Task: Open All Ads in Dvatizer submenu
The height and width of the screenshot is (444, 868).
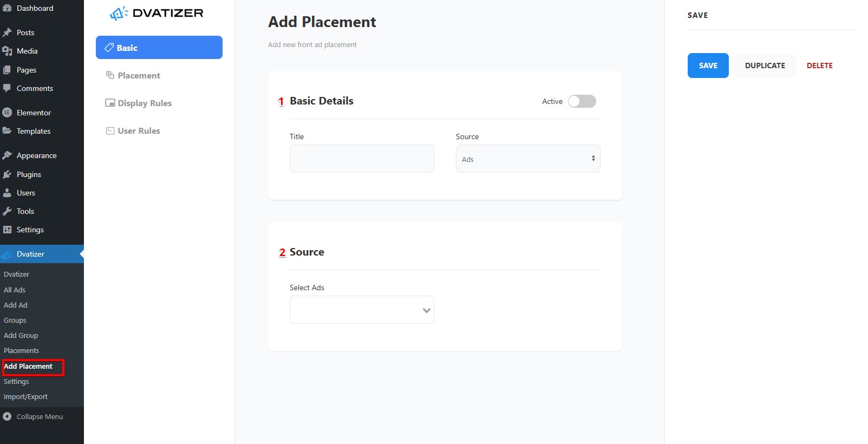Action: click(x=15, y=290)
